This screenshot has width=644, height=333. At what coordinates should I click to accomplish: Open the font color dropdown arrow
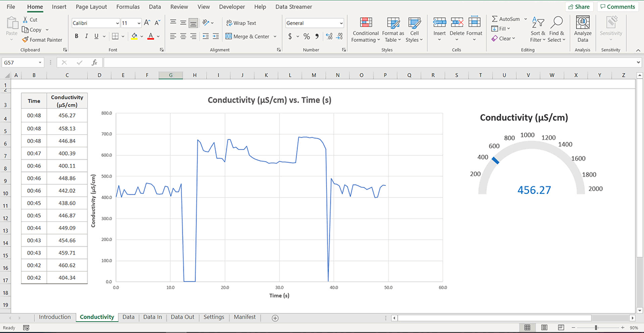pyautogui.click(x=159, y=37)
